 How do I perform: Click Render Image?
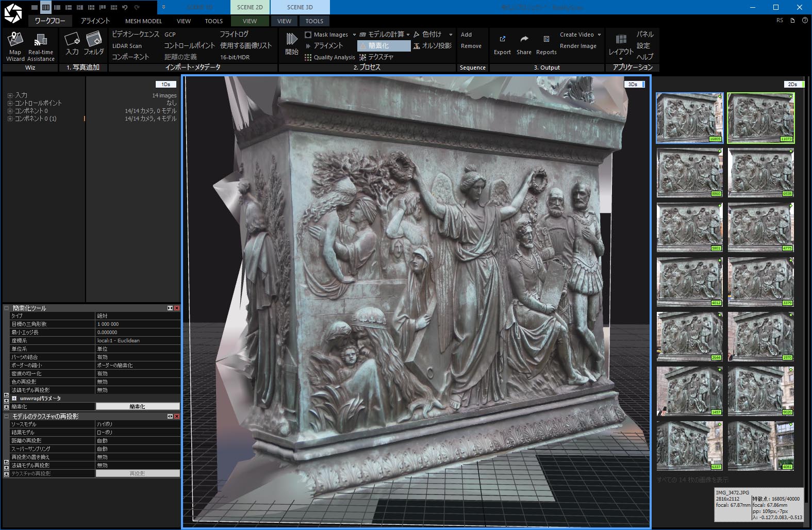tap(578, 46)
